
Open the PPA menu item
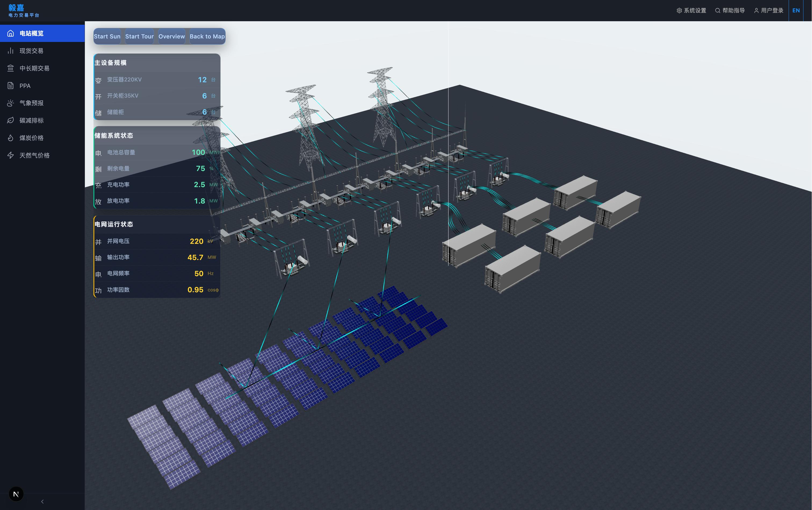coord(42,86)
